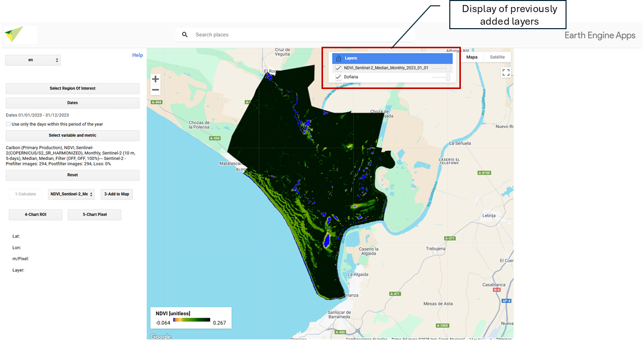
Task: Click the lock icon in Layers panel
Action: (339, 58)
